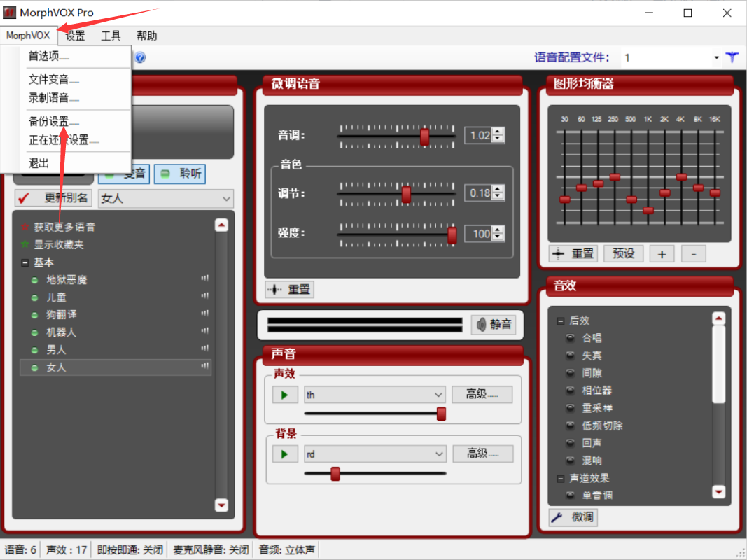Viewport: 747px width, 560px height.
Task: Open 高级 settings for 背景
Action: pos(482,454)
